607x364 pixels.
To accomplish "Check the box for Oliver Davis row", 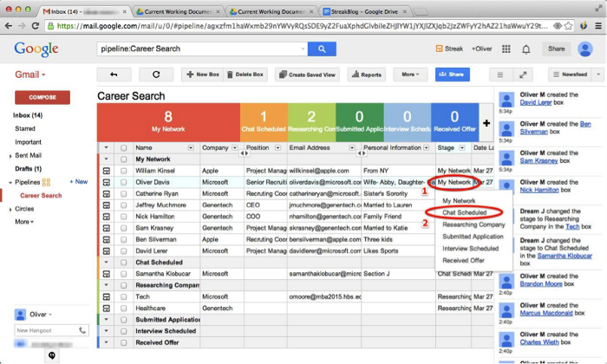I will point(123,182).
